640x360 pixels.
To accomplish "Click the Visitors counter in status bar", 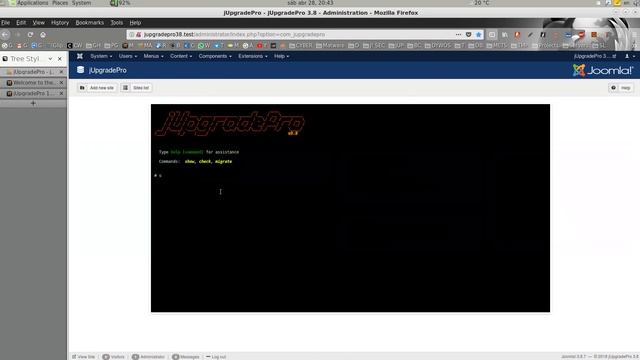I will 113,357.
